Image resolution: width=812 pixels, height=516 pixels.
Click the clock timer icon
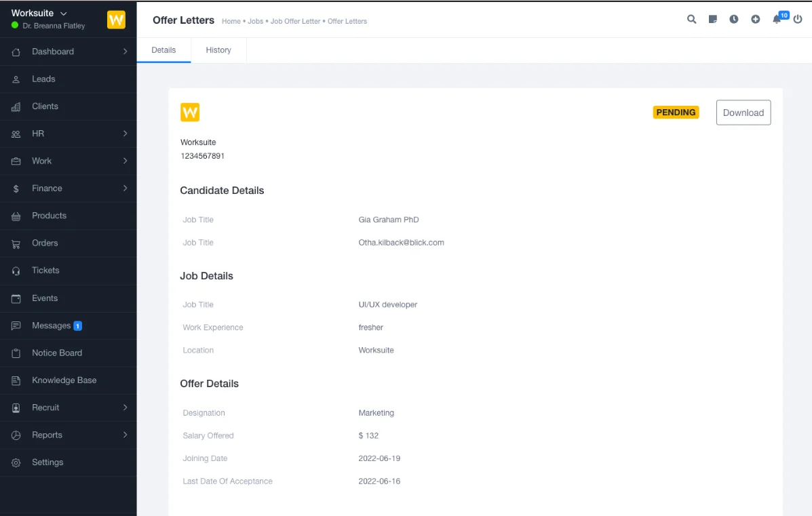click(734, 20)
